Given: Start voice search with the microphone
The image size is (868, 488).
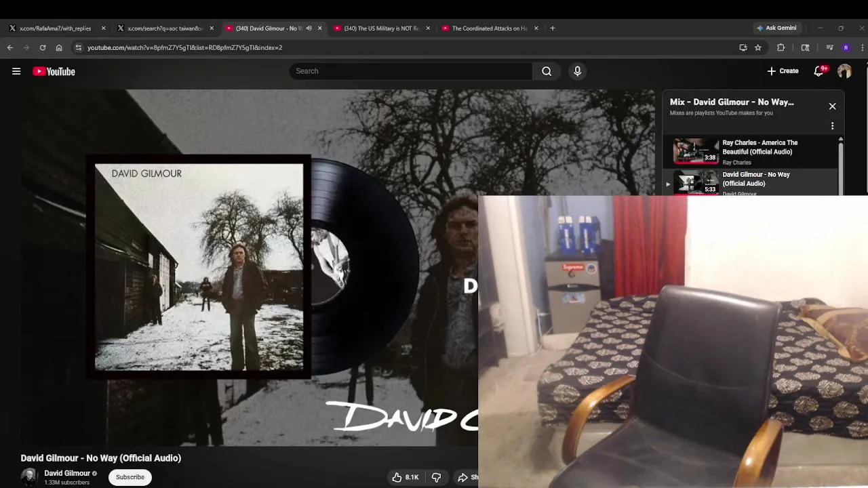Looking at the screenshot, I should [577, 71].
